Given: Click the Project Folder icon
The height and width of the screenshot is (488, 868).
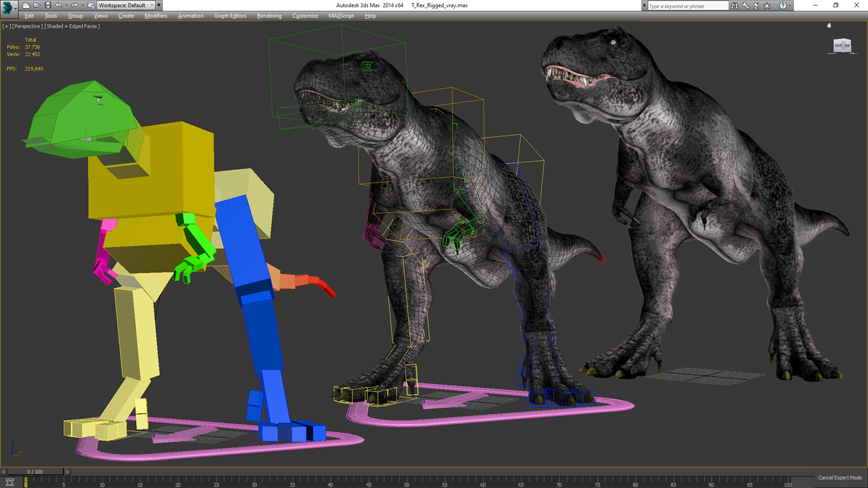Looking at the screenshot, I should tap(91, 5).
